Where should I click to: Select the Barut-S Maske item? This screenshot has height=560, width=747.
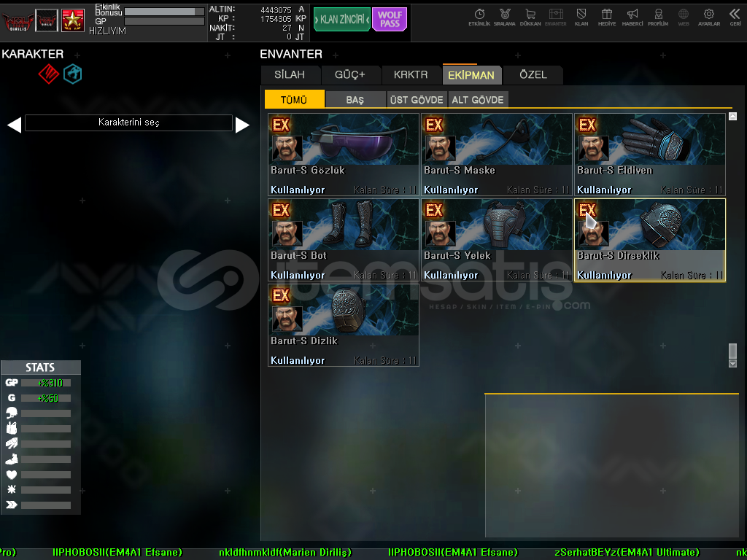pyautogui.click(x=496, y=155)
